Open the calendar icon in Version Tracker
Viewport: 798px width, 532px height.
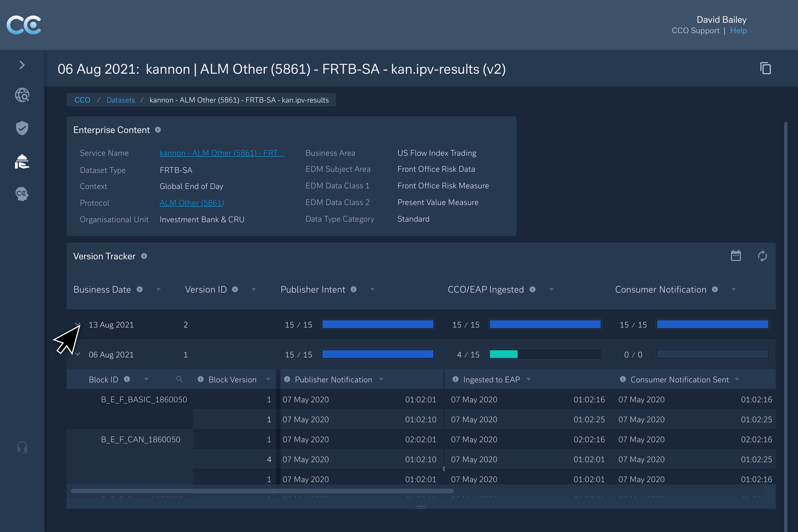(x=736, y=256)
